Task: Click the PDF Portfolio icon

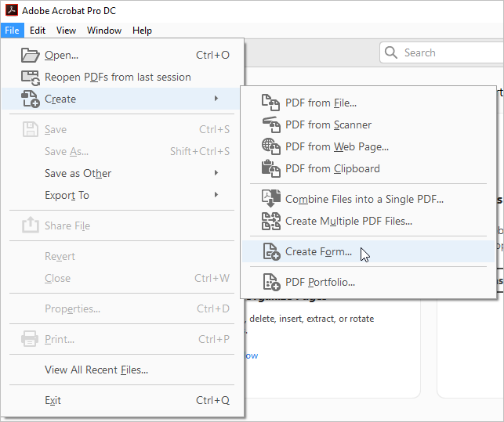Action: click(272, 282)
